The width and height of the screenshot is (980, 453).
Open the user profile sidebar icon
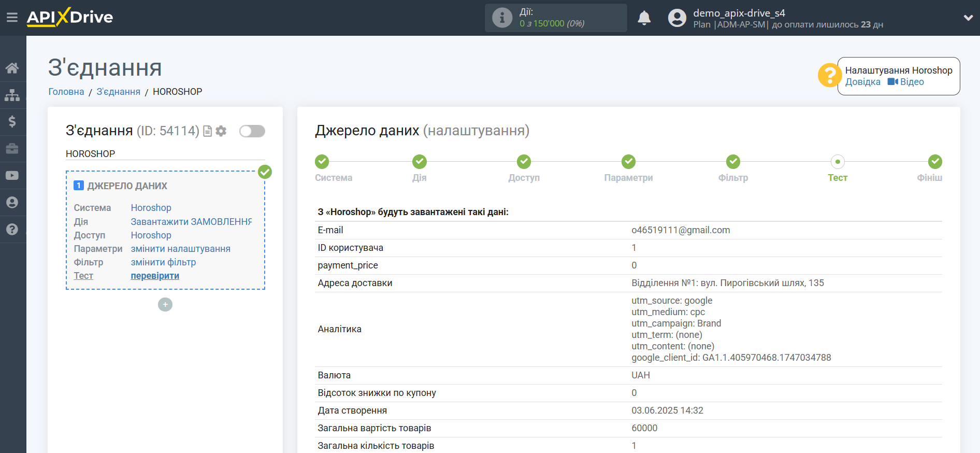[x=12, y=203]
